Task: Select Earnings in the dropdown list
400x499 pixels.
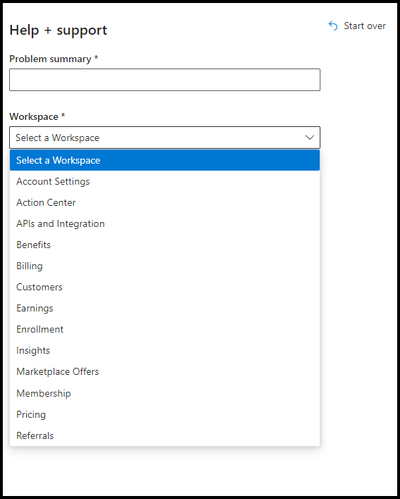Action: tap(165, 308)
